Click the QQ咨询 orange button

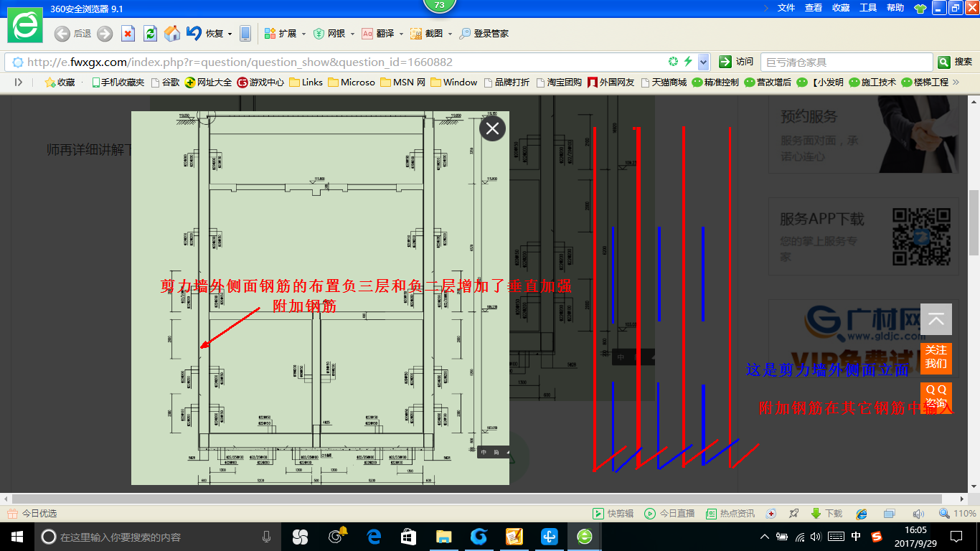coord(936,397)
